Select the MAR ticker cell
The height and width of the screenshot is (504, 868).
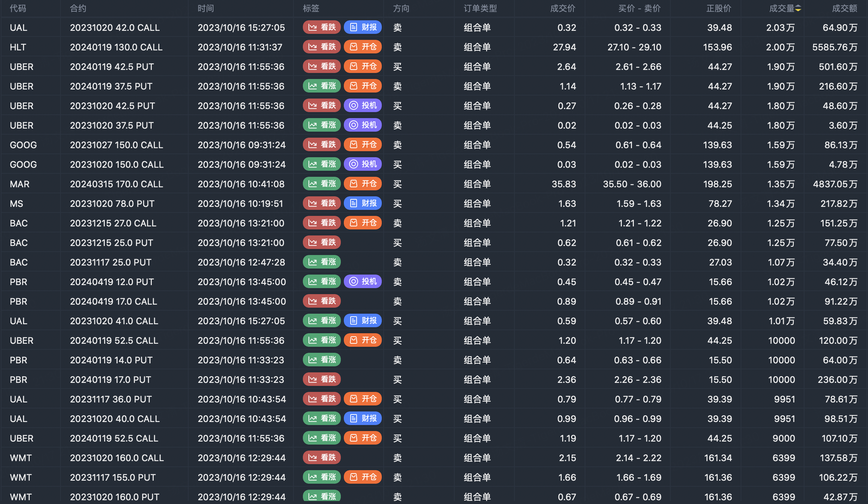pyautogui.click(x=20, y=184)
